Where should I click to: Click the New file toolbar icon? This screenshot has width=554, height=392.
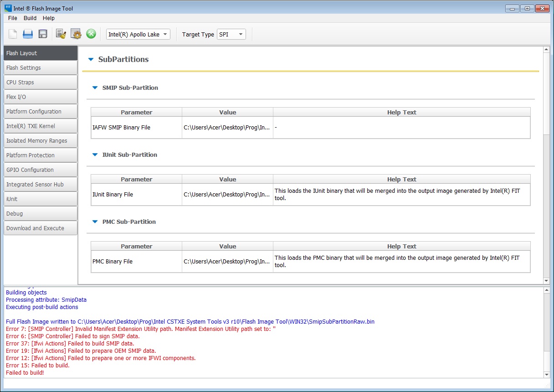tap(13, 34)
